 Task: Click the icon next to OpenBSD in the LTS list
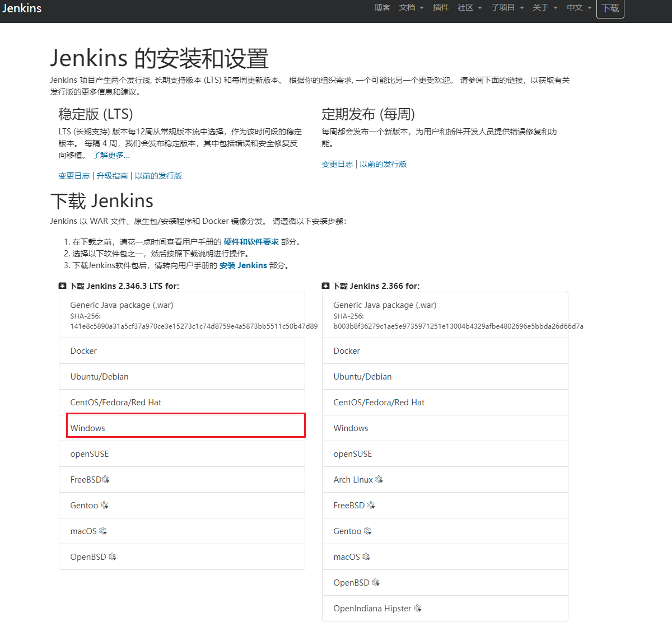click(x=113, y=557)
